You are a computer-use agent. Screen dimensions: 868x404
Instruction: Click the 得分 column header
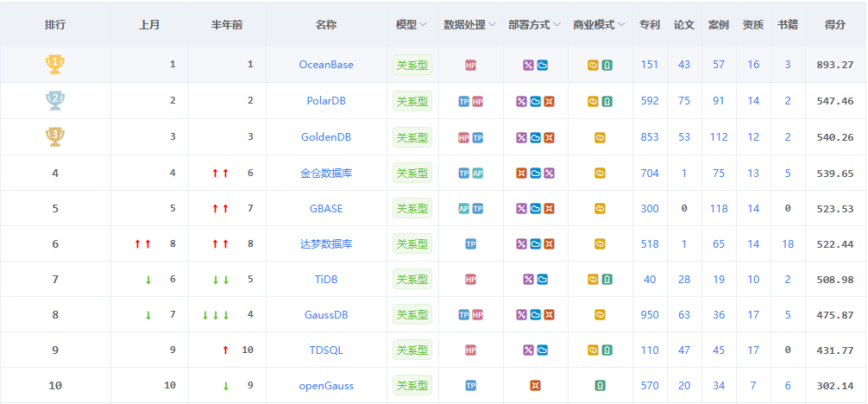835,25
